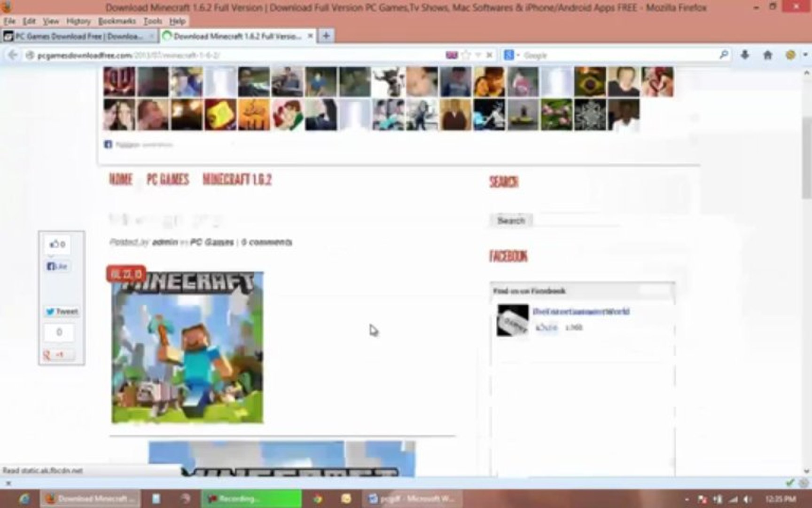The height and width of the screenshot is (508, 812).
Task: Click the browser back arrow button
Action: 13,55
